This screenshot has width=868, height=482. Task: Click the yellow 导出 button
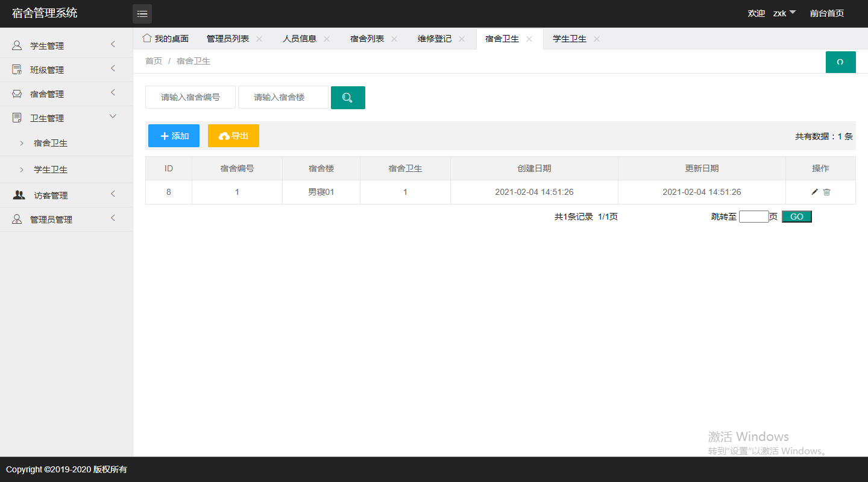pos(233,136)
